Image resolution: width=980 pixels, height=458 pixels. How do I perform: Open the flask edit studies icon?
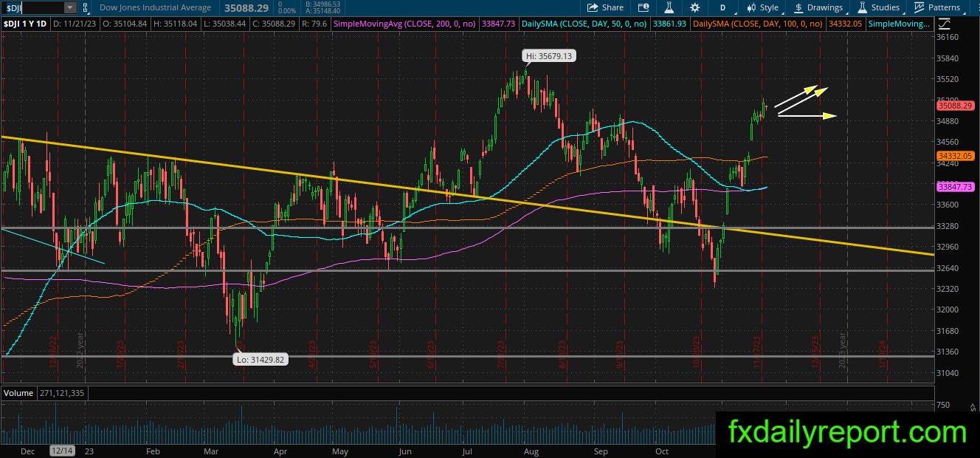point(669,7)
